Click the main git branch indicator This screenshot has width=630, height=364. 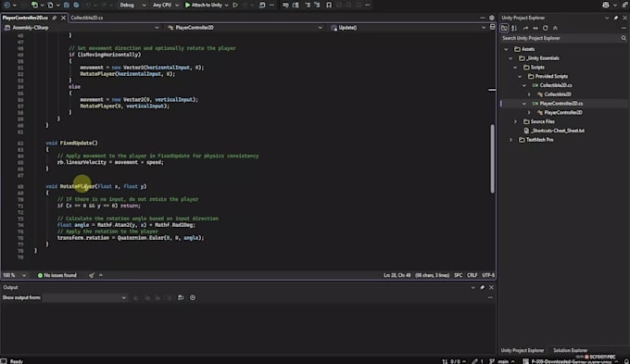point(503,361)
